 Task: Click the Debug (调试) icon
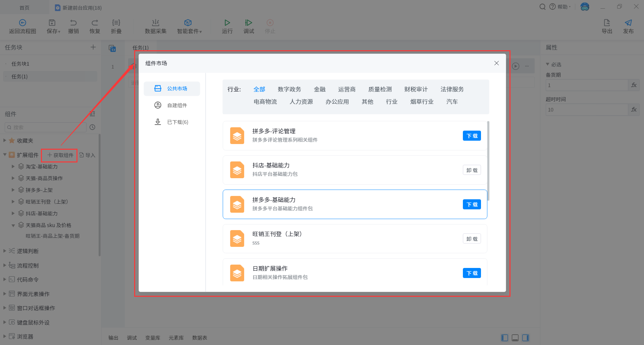(x=249, y=23)
